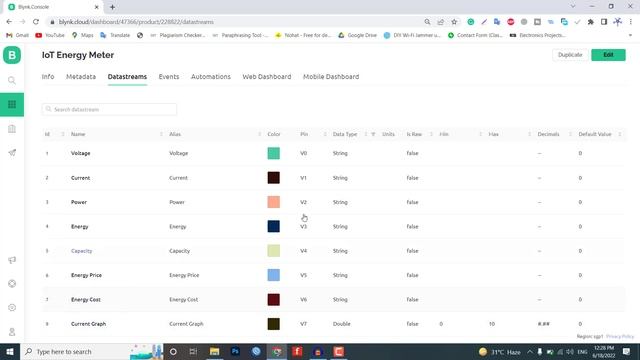640x360 pixels.
Task: Open the Web Dashboard tab
Action: pos(267,77)
